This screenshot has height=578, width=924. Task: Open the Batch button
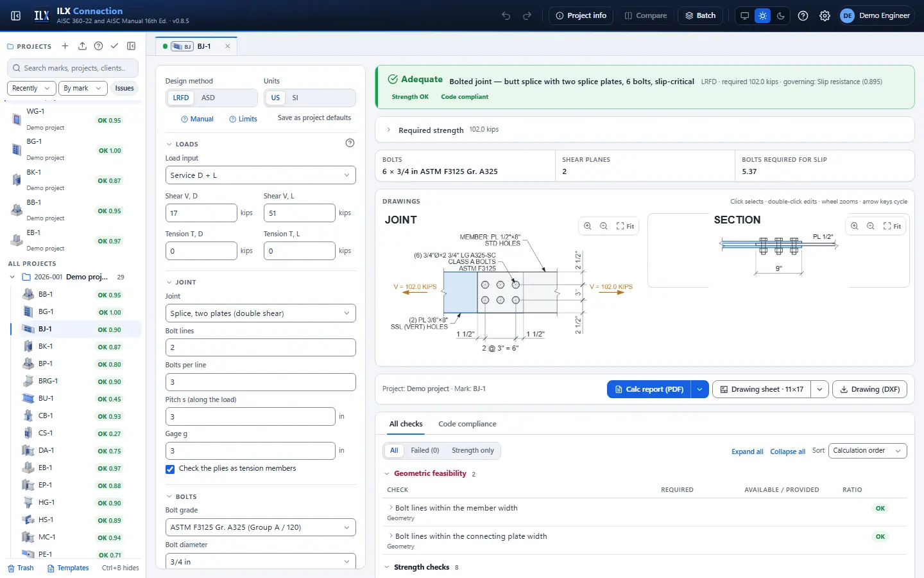(700, 15)
